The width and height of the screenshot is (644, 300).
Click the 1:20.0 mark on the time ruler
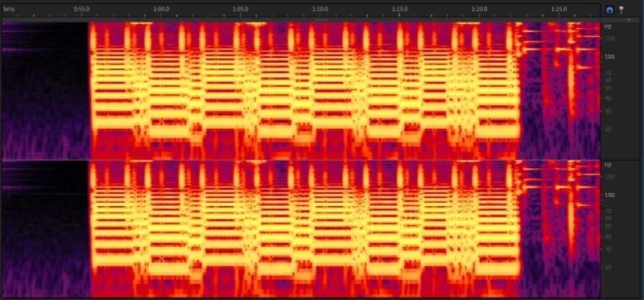coord(479,9)
